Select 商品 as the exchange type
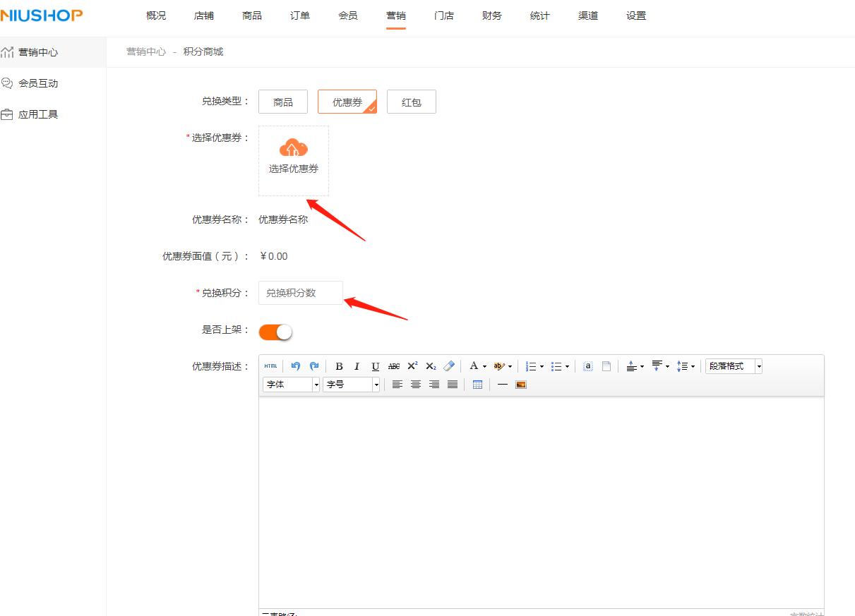 click(x=282, y=101)
